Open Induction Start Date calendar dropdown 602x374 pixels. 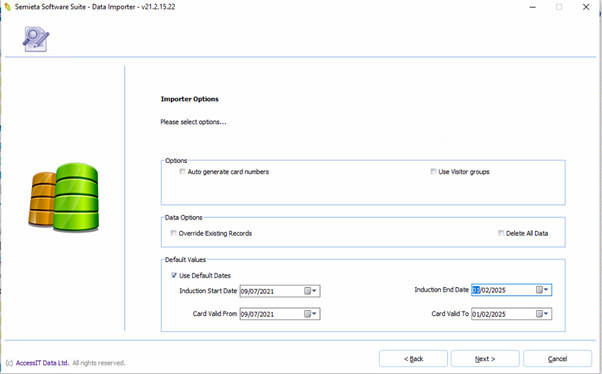311,291
